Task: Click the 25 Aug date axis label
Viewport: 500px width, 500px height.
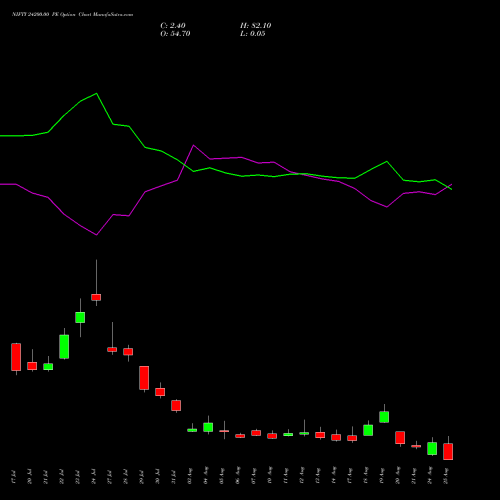Action: 446,476
